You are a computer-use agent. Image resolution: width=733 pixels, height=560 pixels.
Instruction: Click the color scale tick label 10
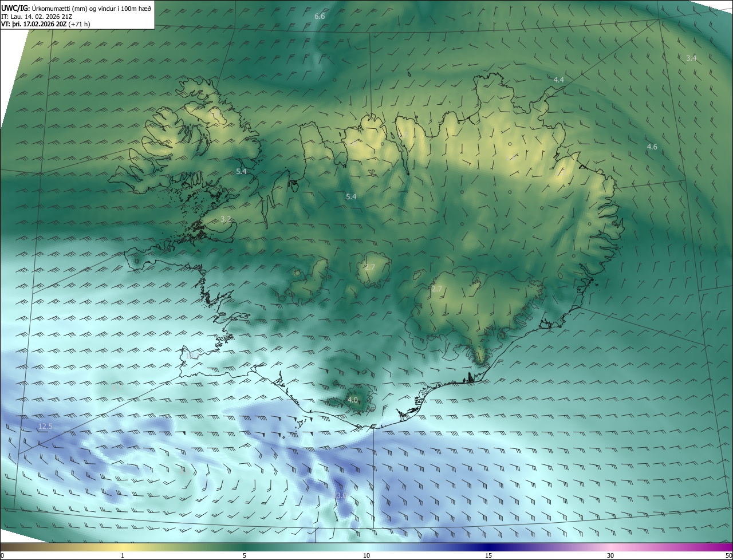point(366,555)
